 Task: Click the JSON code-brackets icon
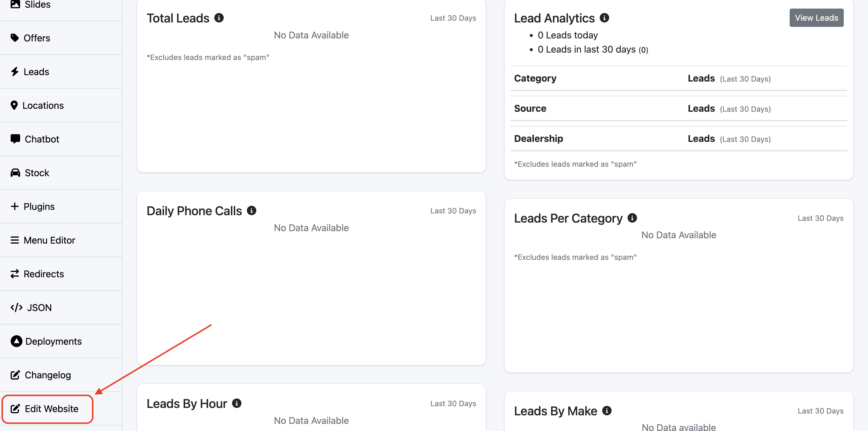[16, 308]
